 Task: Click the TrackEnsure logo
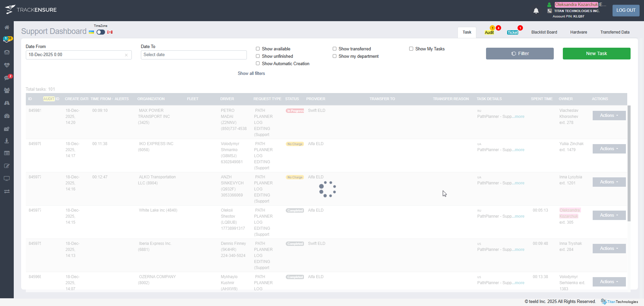(x=31, y=10)
